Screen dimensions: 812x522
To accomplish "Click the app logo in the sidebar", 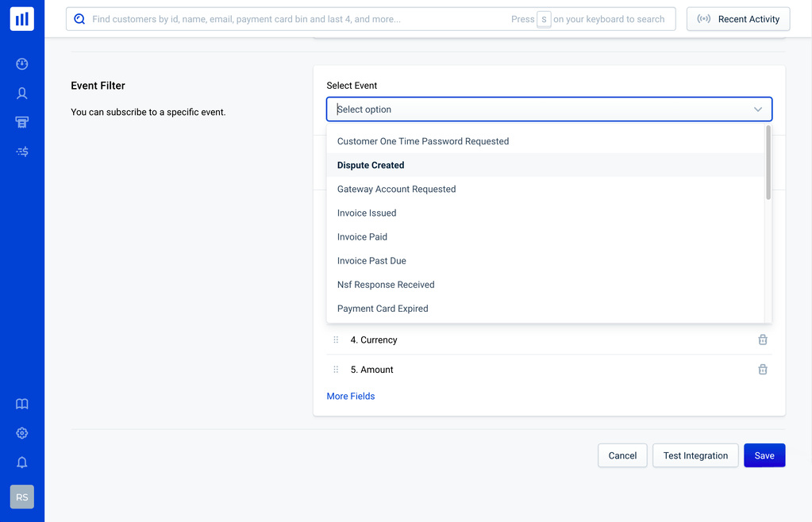I will click(22, 19).
